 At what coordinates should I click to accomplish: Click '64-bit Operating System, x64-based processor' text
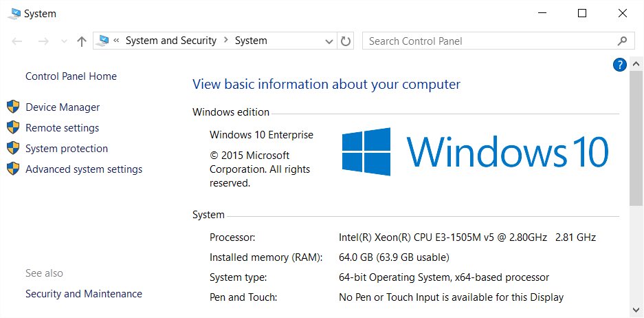pos(444,277)
